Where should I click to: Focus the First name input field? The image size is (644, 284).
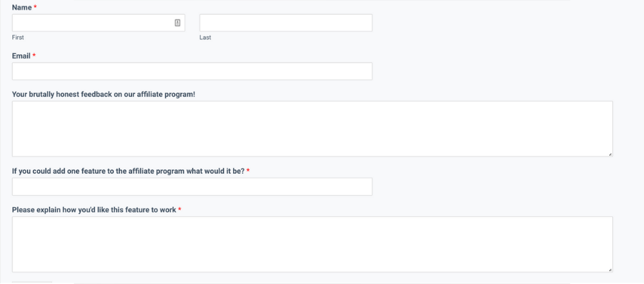(90, 23)
